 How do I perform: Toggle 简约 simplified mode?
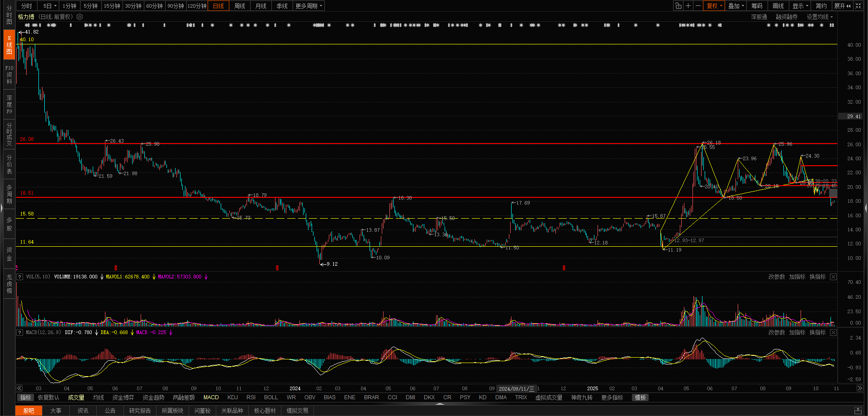point(821,6)
